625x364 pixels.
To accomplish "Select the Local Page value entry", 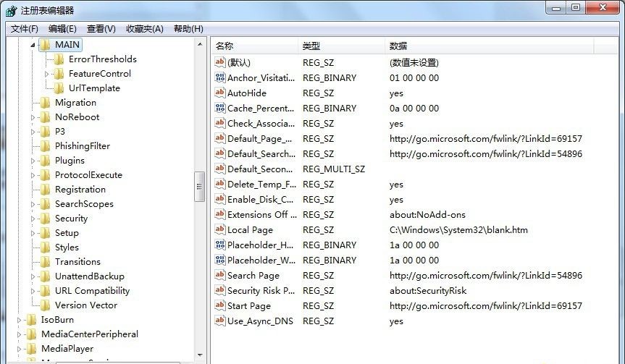I will pos(250,230).
